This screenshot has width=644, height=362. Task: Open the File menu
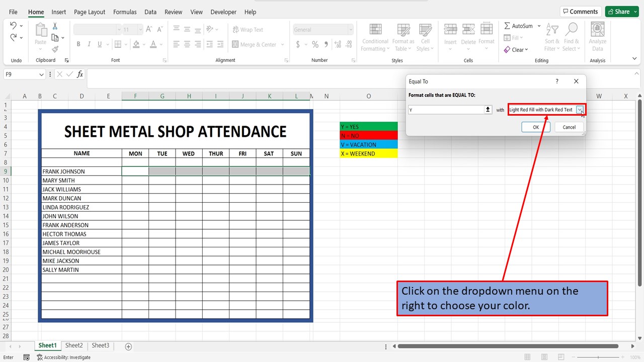coord(13,12)
